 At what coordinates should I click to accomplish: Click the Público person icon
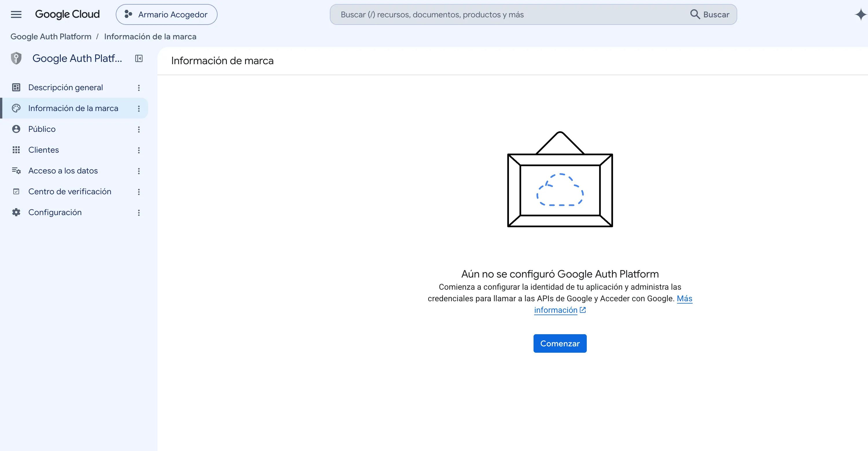[16, 129]
